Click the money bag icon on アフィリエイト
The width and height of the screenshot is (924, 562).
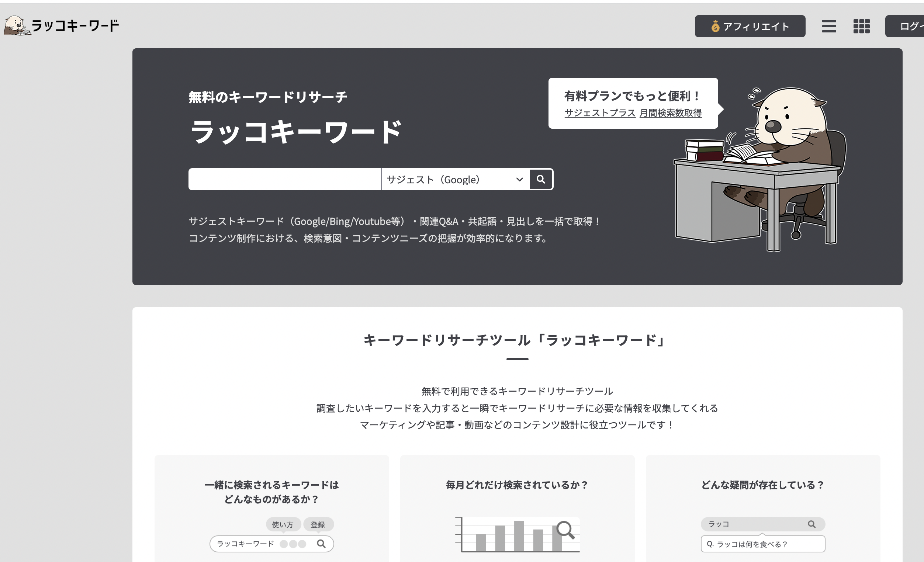point(715,26)
